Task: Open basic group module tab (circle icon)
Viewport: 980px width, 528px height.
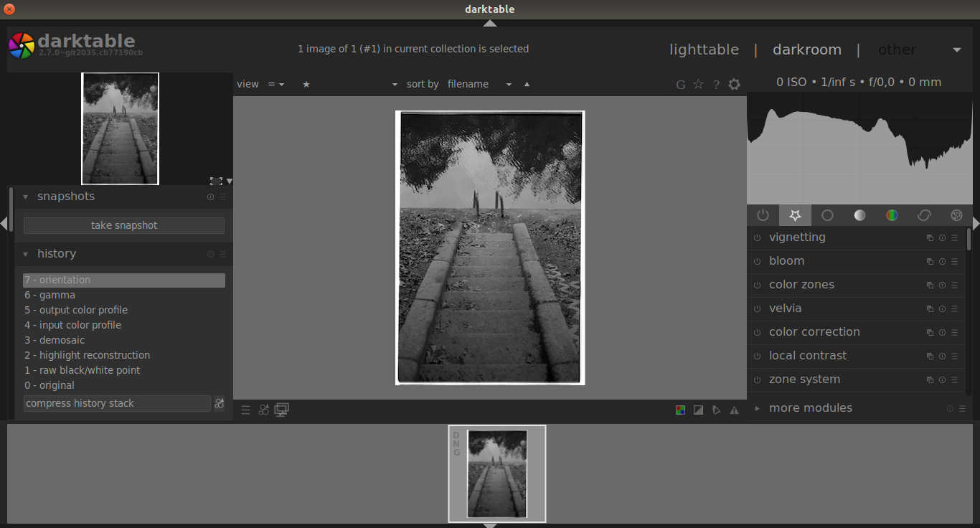Action: tap(827, 215)
